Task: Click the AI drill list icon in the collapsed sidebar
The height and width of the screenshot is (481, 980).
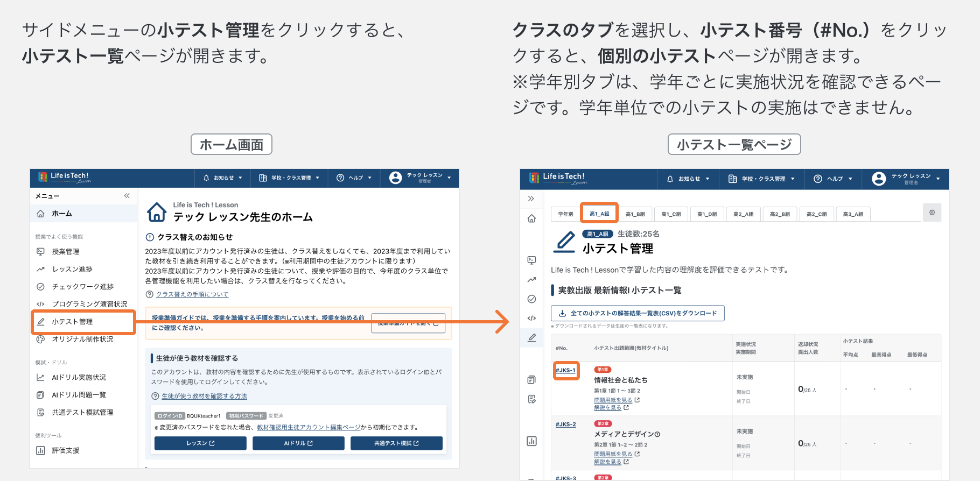Action: pos(531,380)
